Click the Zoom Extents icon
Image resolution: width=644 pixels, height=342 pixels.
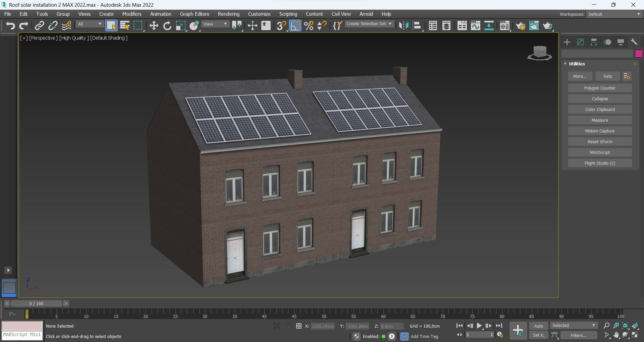coord(625,326)
